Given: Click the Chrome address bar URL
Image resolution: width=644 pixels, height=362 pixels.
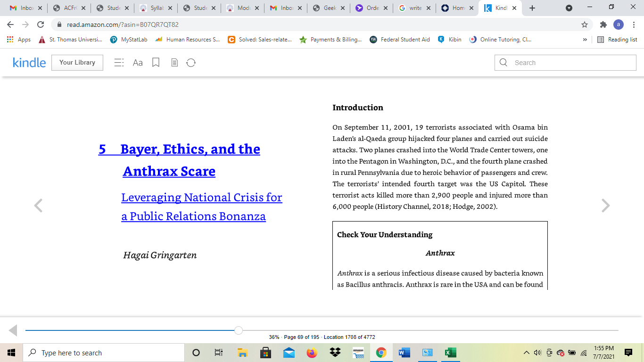Looking at the screenshot, I should click(123, 25).
